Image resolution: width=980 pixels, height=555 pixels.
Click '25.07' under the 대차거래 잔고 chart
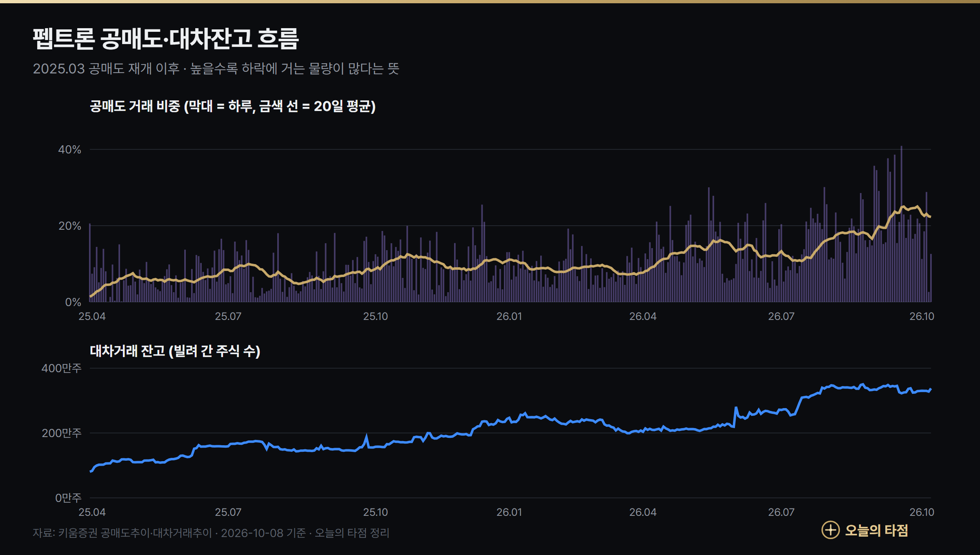228,512
